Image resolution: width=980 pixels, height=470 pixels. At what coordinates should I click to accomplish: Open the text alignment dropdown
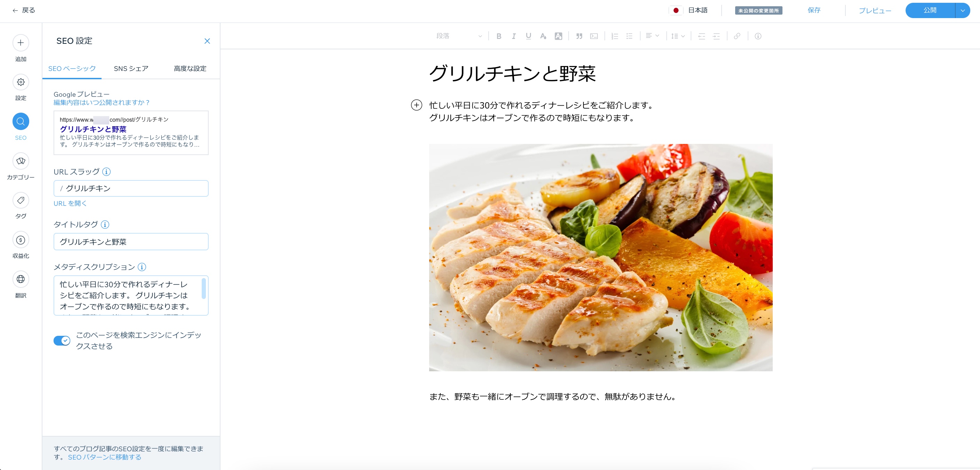pyautogui.click(x=652, y=36)
